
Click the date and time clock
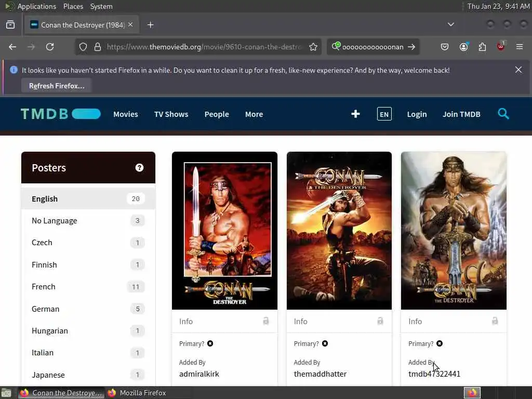(498, 6)
